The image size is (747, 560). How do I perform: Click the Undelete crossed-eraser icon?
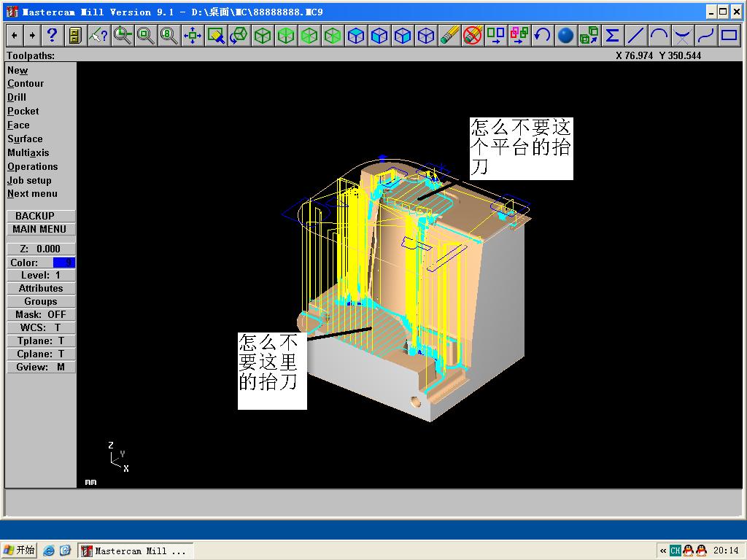click(x=473, y=35)
